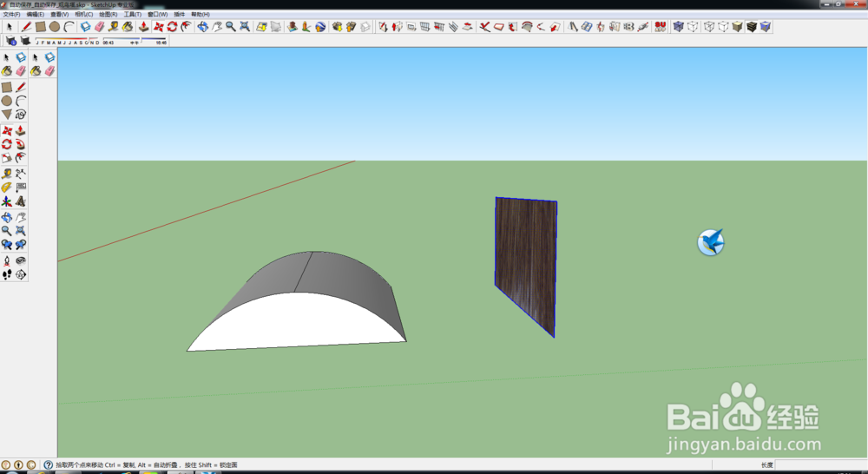Screen dimensions: 868x474
Task: Toggle shadows on or off
Action: [25, 41]
